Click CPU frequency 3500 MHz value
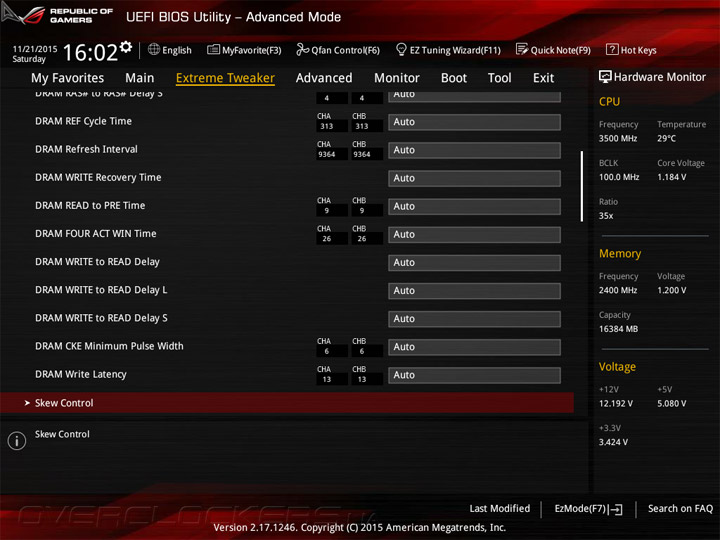Screen dimensions: 720x540 (618, 139)
